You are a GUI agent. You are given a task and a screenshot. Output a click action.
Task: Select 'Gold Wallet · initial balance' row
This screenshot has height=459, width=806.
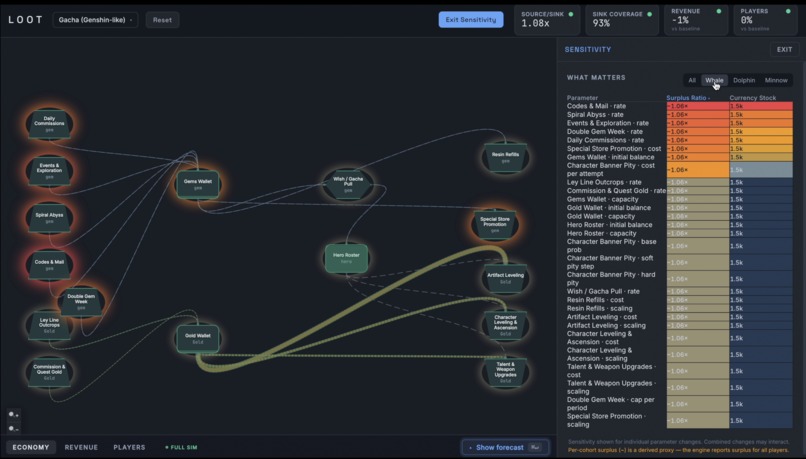pos(680,208)
